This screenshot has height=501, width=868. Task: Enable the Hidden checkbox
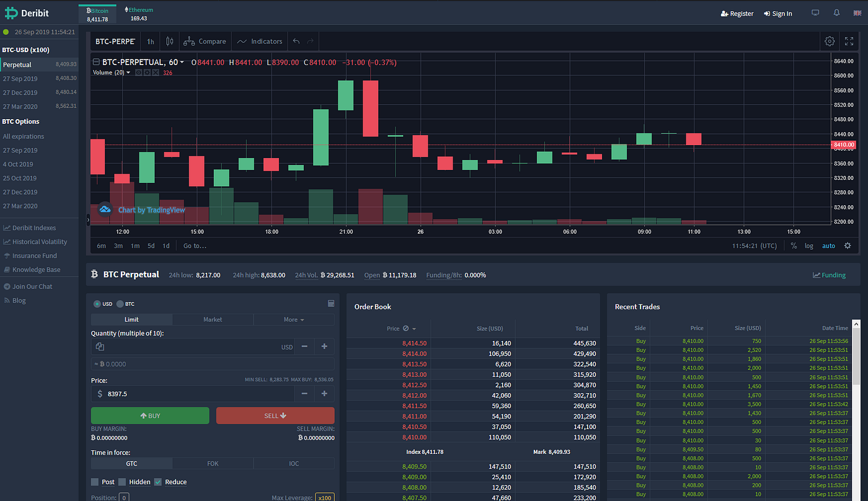point(122,482)
